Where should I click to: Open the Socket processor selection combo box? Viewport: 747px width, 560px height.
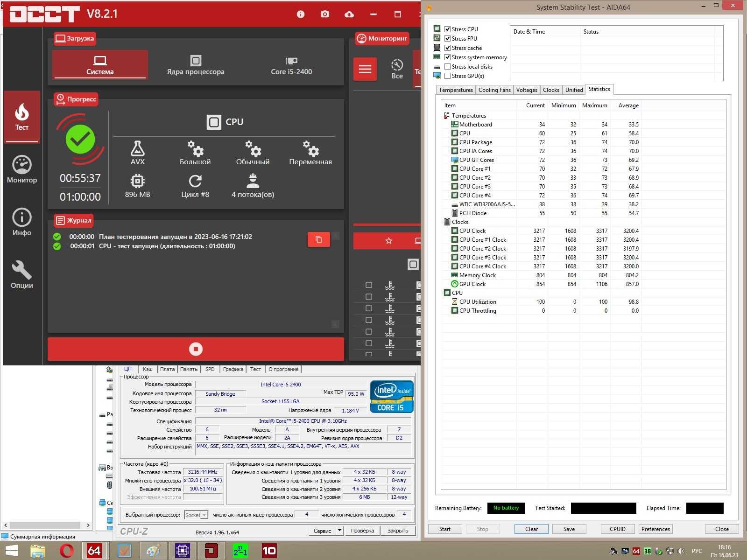(x=196, y=515)
